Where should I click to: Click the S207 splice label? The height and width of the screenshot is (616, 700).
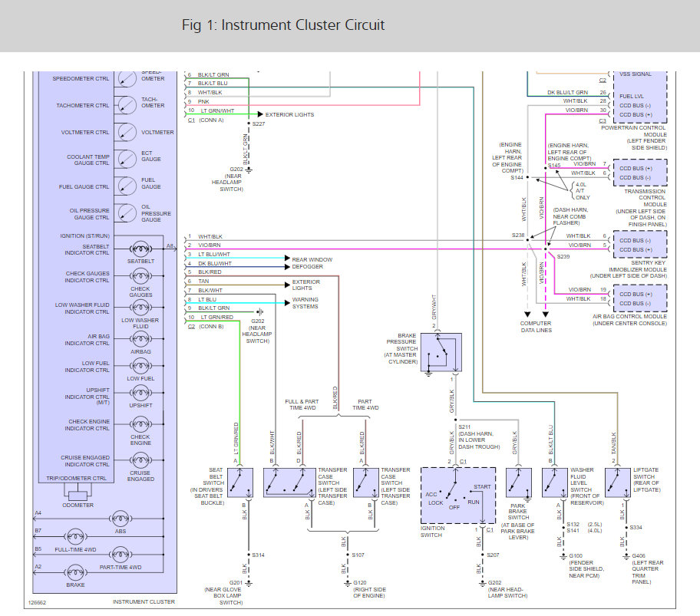point(493,555)
